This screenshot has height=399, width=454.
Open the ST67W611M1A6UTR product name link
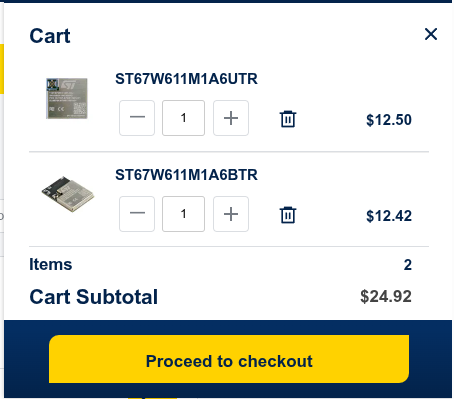coord(186,79)
